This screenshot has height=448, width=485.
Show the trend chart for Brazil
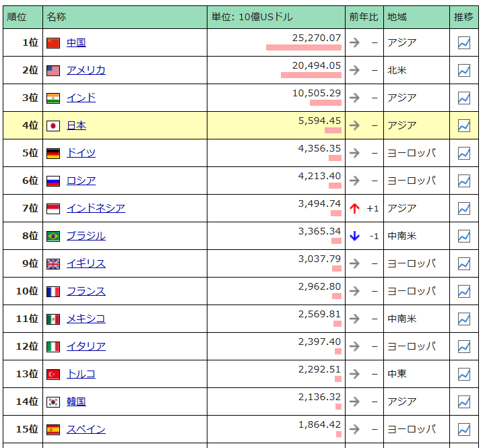click(464, 236)
